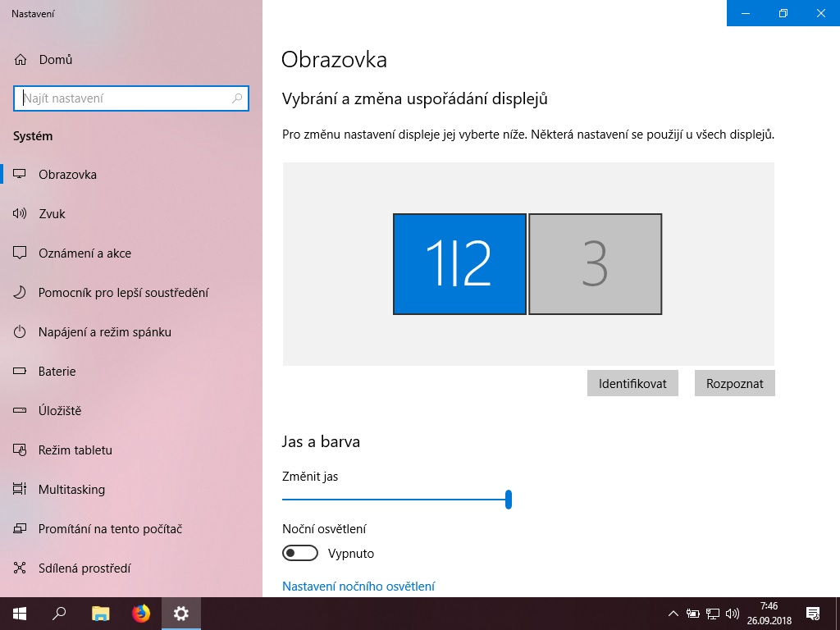
Task: Click the Najít nastavení search field
Action: coord(123,98)
